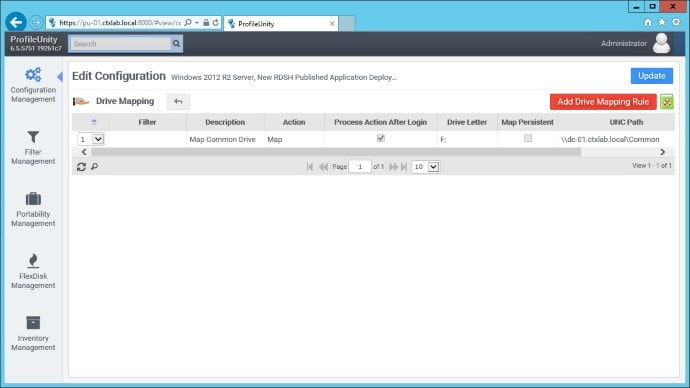This screenshot has width=690, height=388.
Task: Click Process Action After Login column header
Action: tap(381, 122)
